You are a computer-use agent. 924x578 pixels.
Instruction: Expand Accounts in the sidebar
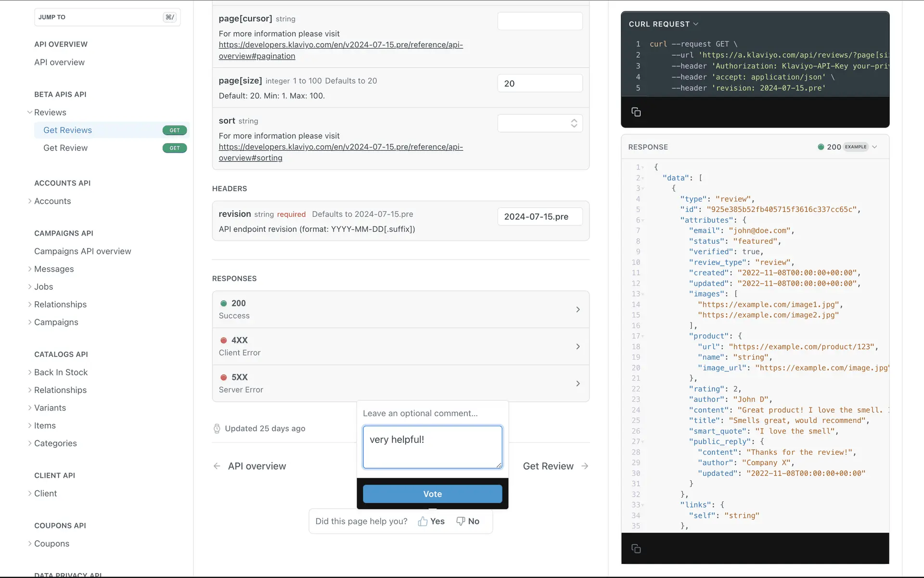click(x=52, y=201)
